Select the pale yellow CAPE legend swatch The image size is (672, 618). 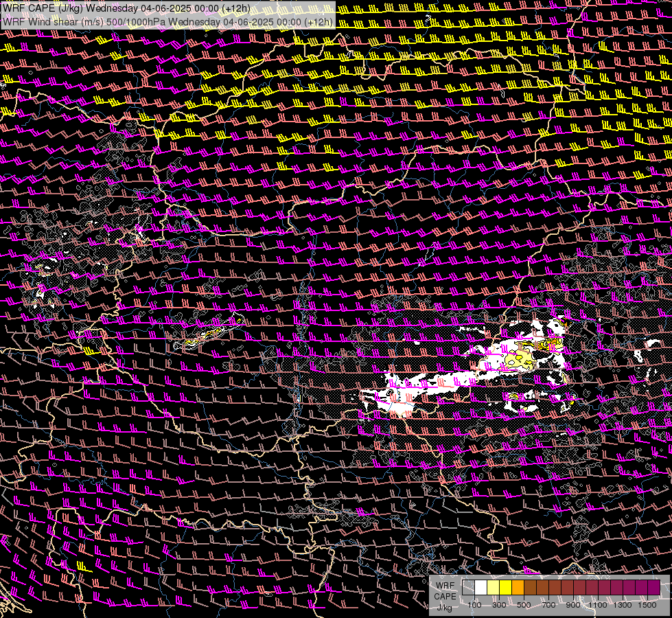(494, 587)
